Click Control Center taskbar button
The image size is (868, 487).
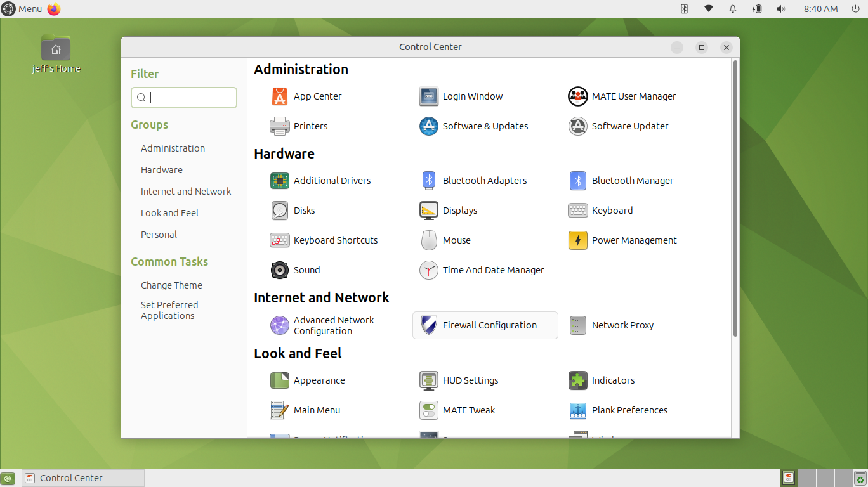pos(83,478)
